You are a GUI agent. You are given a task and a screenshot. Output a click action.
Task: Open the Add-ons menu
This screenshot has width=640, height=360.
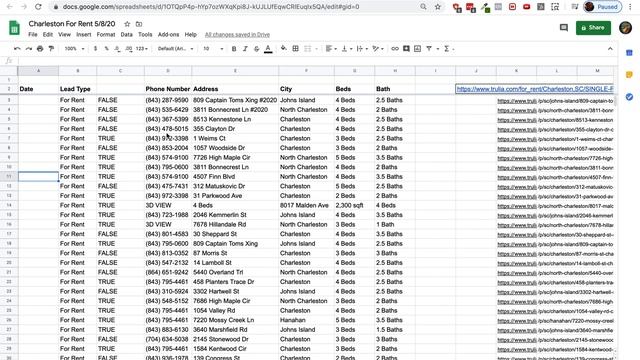pos(168,35)
